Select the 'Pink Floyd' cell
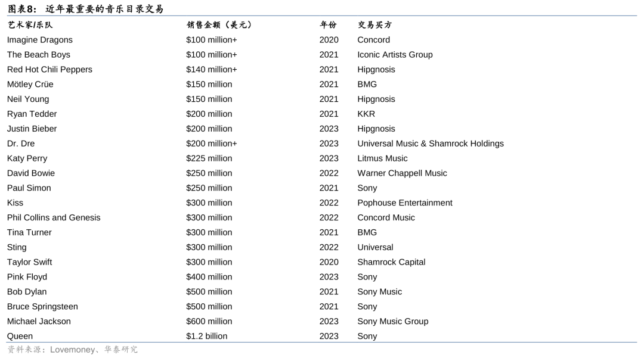The image size is (644, 358). [27, 277]
